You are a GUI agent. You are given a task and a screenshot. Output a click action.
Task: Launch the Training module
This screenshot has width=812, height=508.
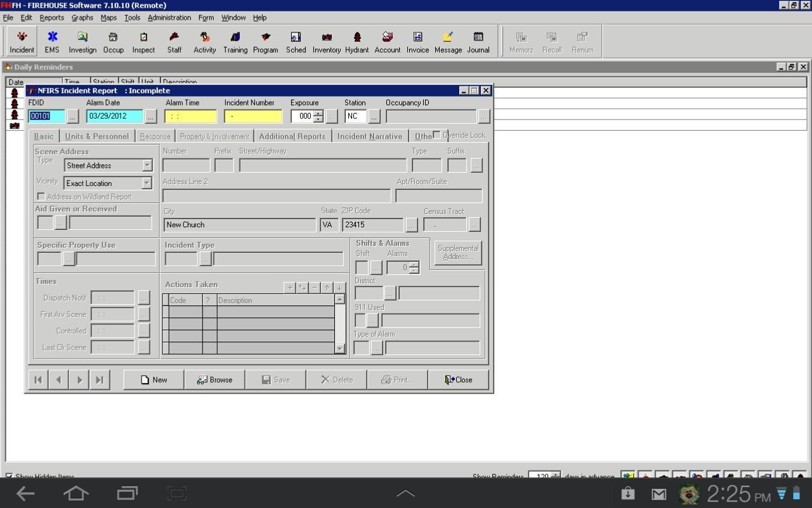point(235,41)
